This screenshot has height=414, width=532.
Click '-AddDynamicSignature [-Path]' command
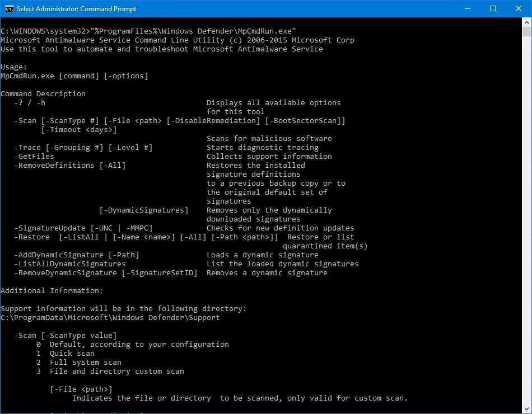point(77,255)
